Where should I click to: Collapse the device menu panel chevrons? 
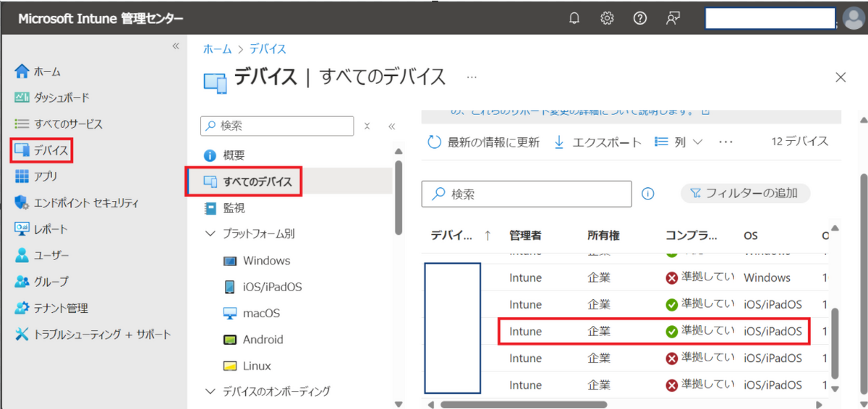[x=392, y=126]
